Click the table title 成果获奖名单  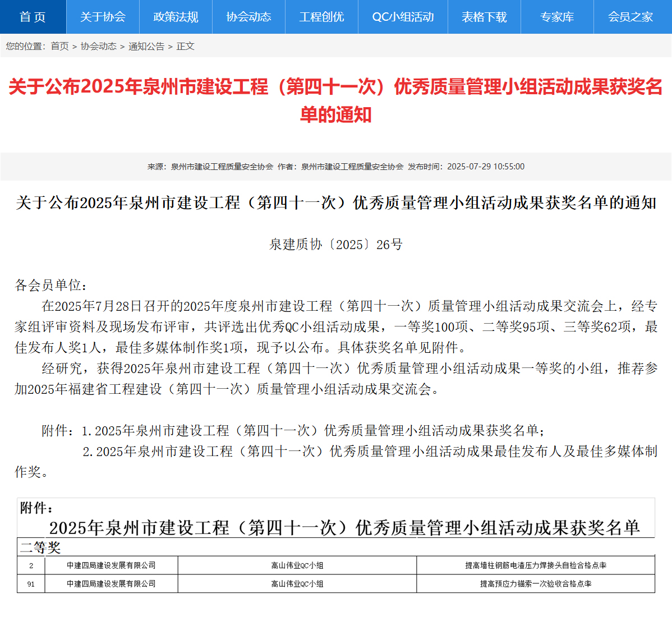click(x=344, y=527)
